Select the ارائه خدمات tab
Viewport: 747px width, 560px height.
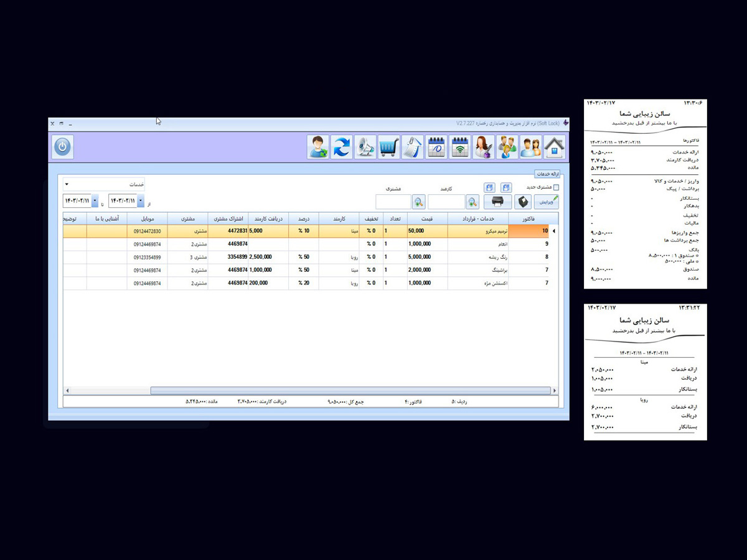(x=547, y=174)
